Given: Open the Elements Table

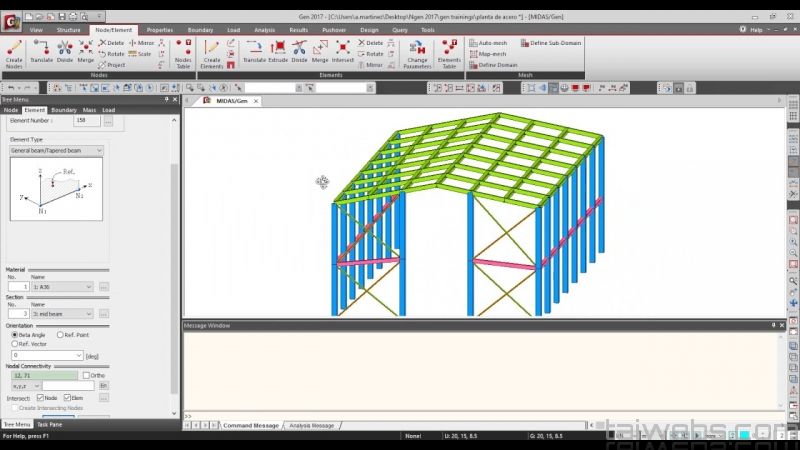Looking at the screenshot, I should pyautogui.click(x=449, y=53).
